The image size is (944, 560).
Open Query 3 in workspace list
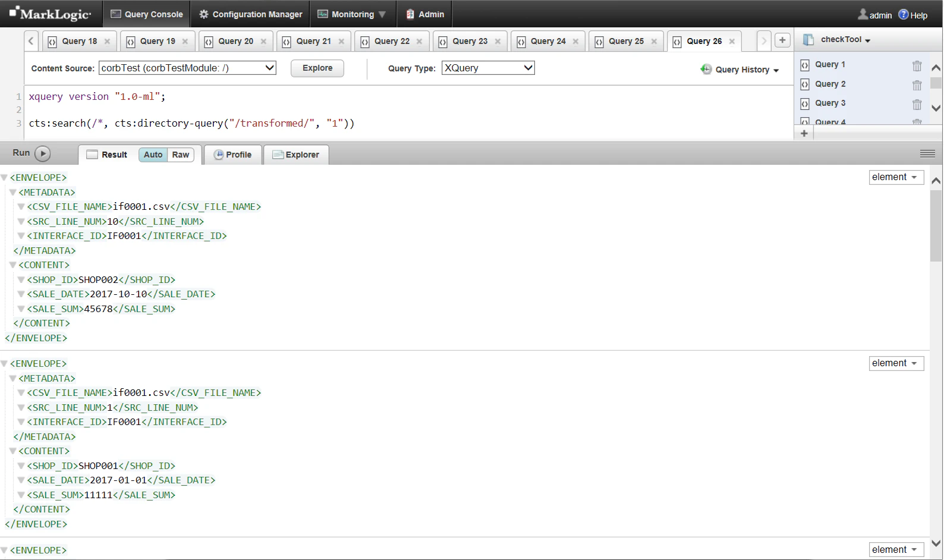tap(830, 103)
